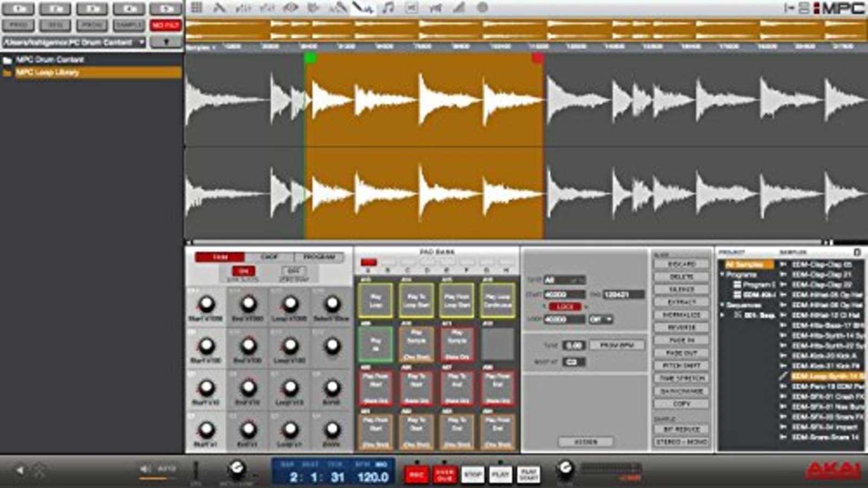
Task: Click the Start x1000 knob
Action: pyautogui.click(x=206, y=304)
